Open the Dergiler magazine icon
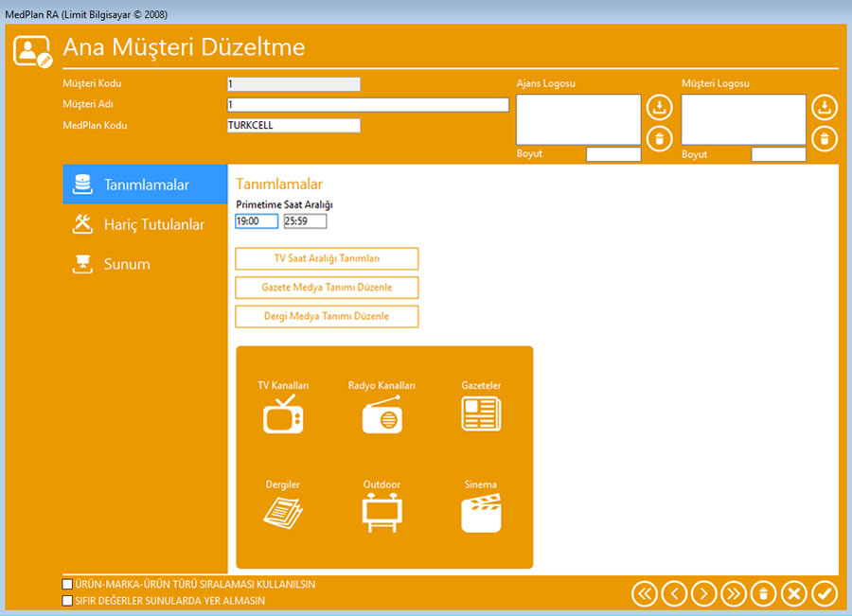Image resolution: width=852 pixels, height=616 pixels. pyautogui.click(x=283, y=512)
